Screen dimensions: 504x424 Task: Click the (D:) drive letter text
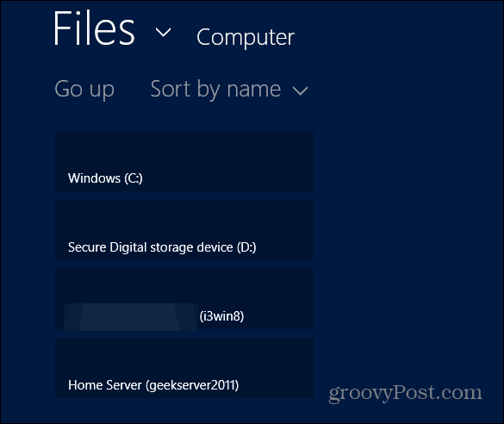[x=246, y=247]
